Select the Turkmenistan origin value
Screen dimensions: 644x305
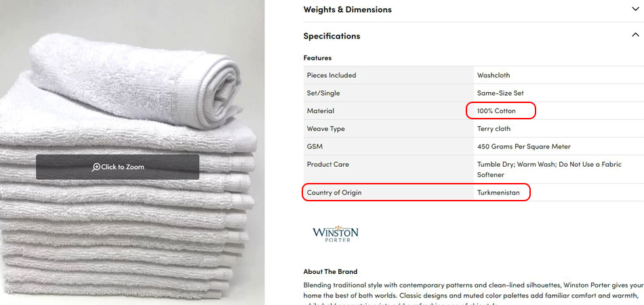point(498,192)
